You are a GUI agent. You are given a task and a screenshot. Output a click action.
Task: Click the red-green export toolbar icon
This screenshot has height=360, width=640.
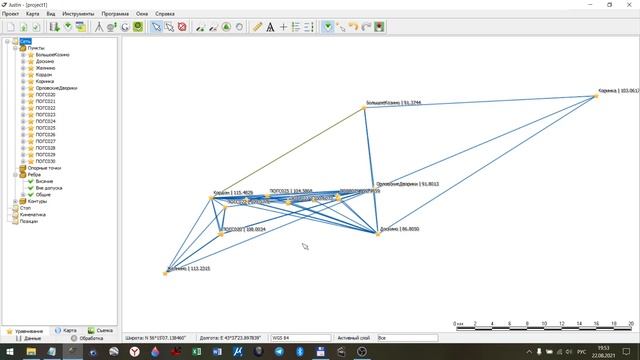coord(379,27)
